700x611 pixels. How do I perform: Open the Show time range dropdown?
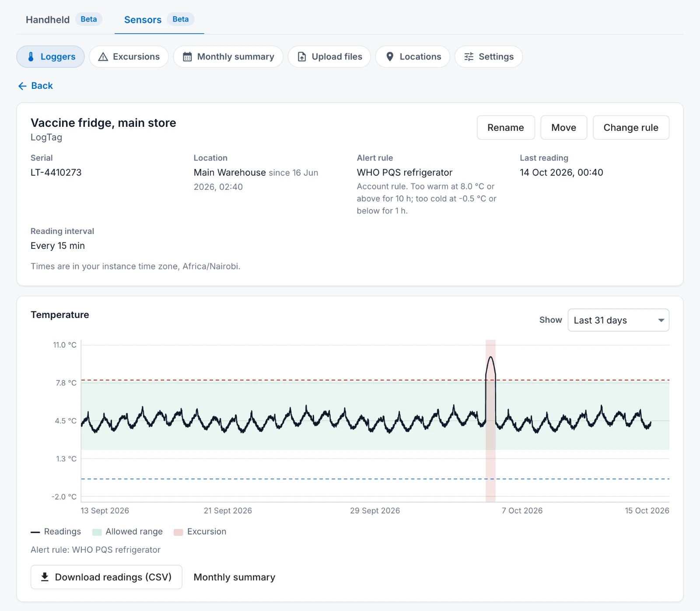pyautogui.click(x=618, y=320)
